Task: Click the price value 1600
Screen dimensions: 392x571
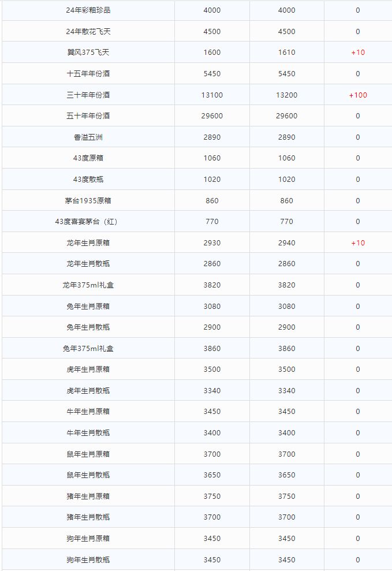Action: pyautogui.click(x=212, y=53)
